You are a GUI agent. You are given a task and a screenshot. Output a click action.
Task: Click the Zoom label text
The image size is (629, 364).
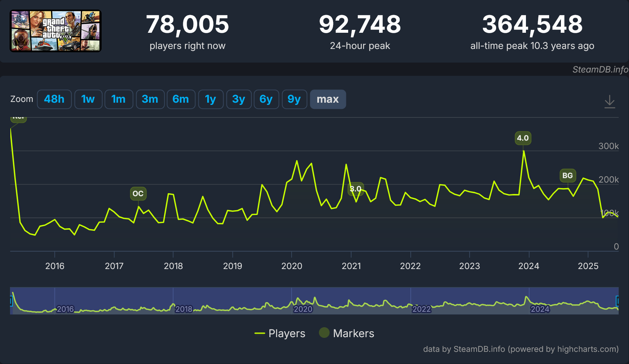coord(22,99)
